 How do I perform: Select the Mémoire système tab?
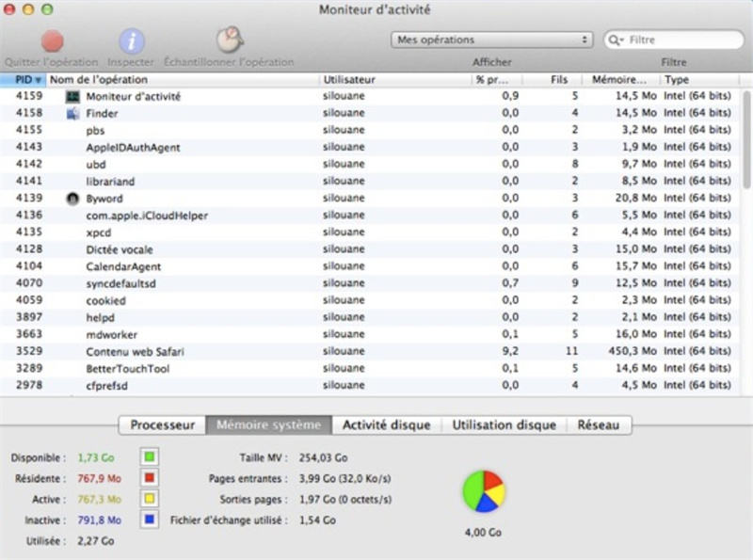[x=269, y=425]
